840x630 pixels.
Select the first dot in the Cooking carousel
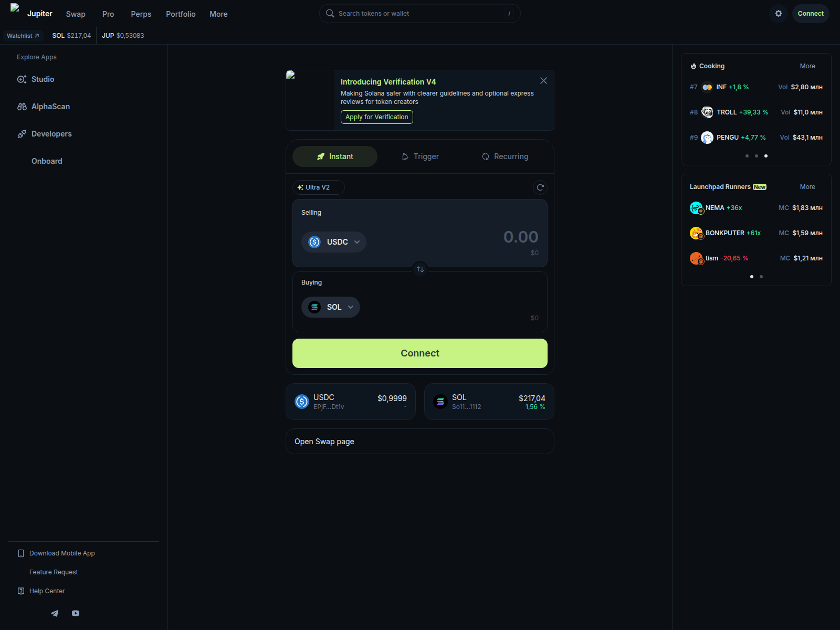(x=747, y=156)
